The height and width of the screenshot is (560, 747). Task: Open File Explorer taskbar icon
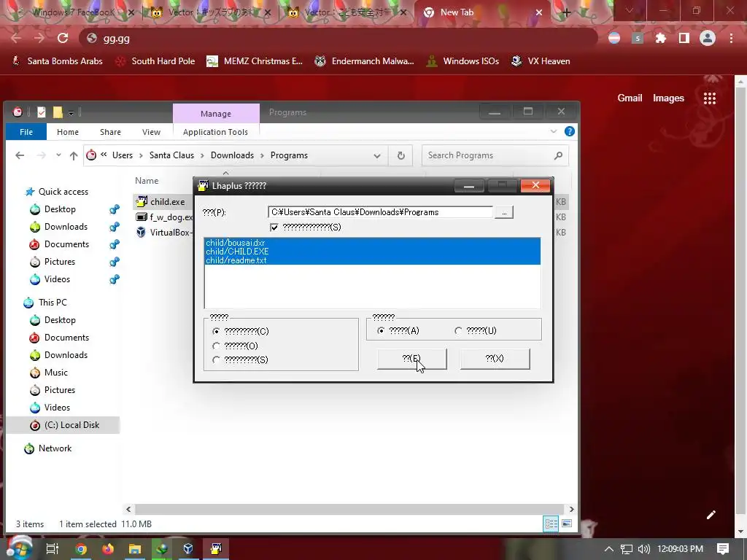(135, 549)
